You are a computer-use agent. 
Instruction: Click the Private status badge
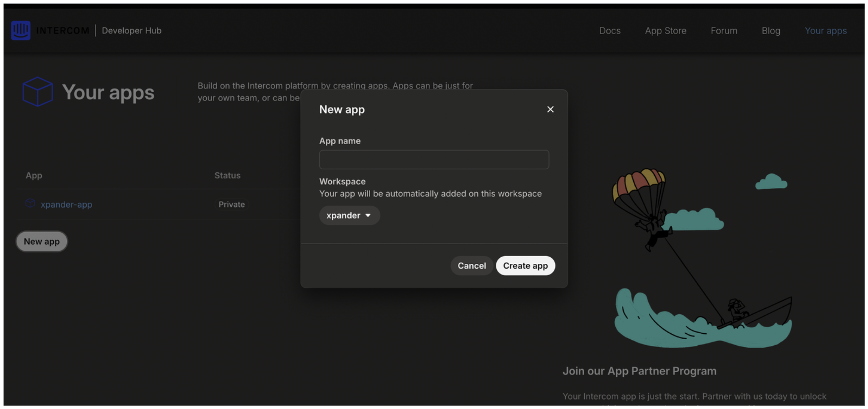[x=231, y=204]
